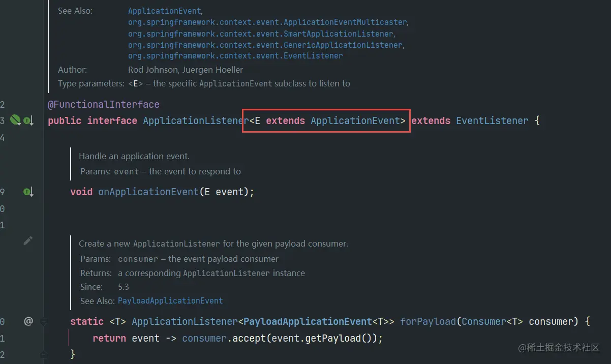
Task: Open the PayloadApplicationEvent See Also link
Action: coord(170,301)
